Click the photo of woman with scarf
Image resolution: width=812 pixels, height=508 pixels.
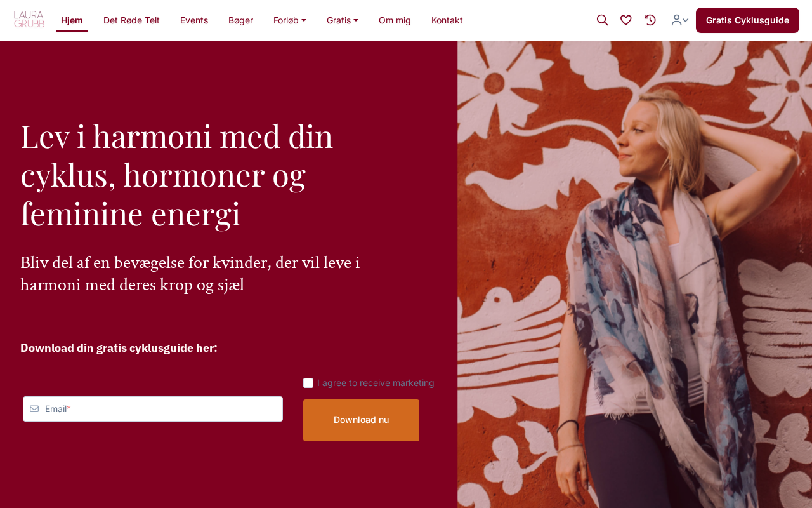[634, 274]
